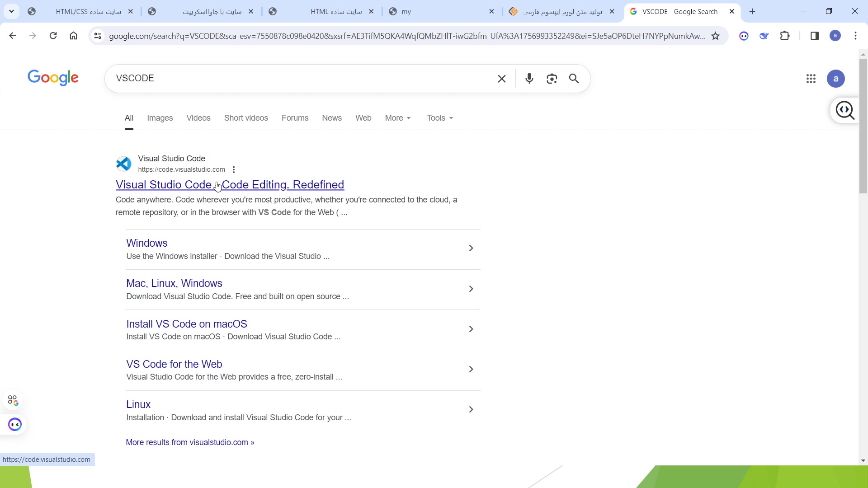Reload the page with refresh icon
The height and width of the screenshot is (488, 868).
[x=53, y=36]
